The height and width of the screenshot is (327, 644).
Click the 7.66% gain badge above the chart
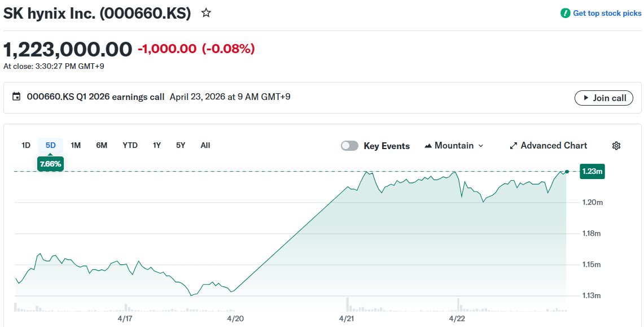click(x=50, y=163)
